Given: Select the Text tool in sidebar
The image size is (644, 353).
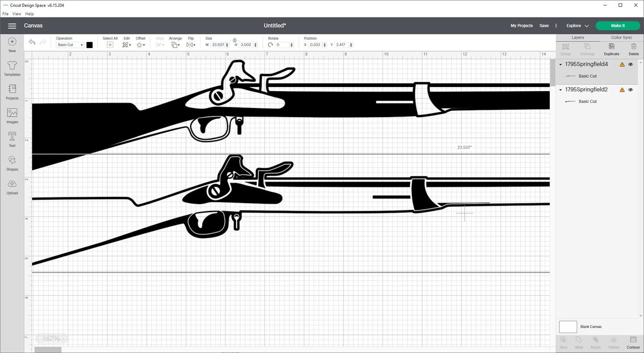Looking at the screenshot, I should 11,137.
